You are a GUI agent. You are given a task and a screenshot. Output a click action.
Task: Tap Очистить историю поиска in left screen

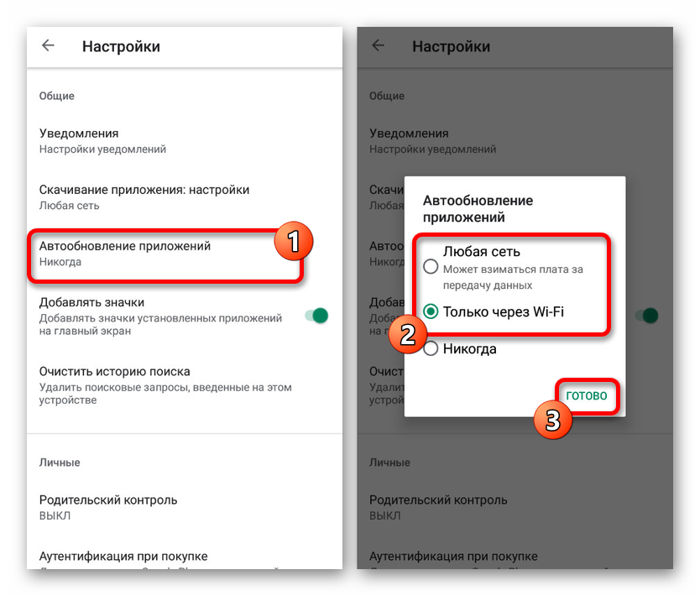(185, 385)
